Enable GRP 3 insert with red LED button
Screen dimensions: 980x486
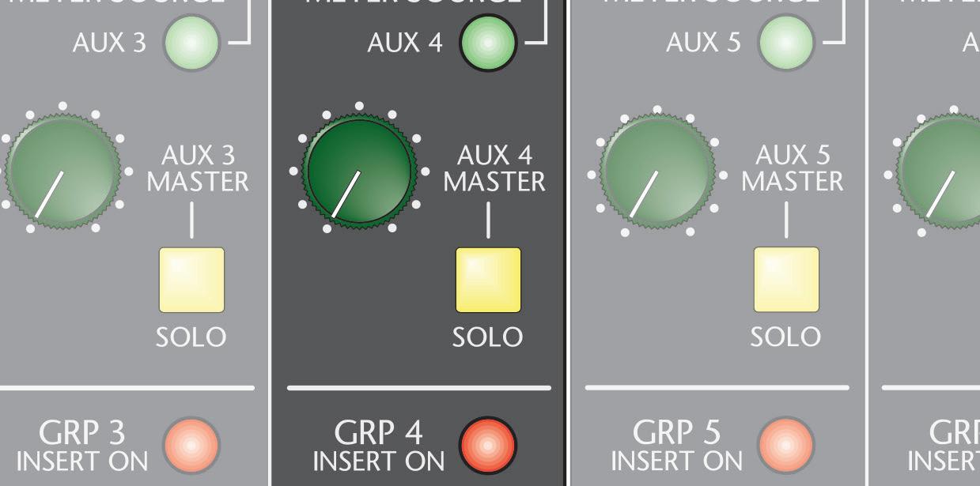point(191,444)
